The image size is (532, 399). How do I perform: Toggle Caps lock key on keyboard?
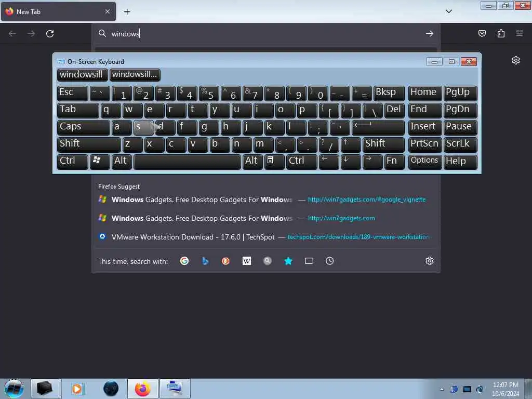84,128
